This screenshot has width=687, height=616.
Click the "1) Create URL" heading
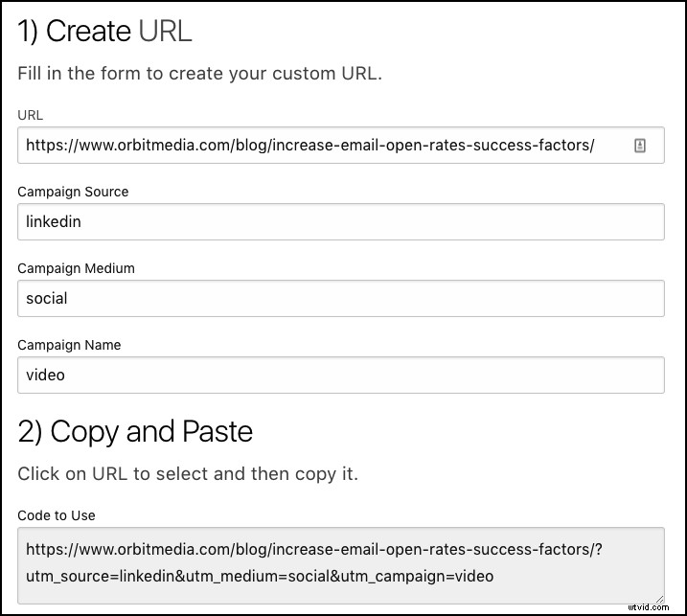point(104,32)
